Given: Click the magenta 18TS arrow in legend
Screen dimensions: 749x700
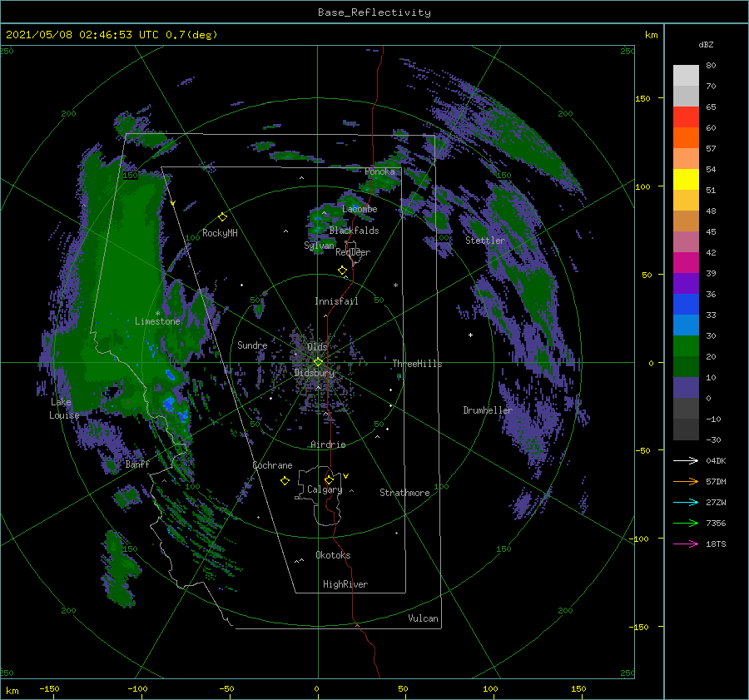Looking at the screenshot, I should (686, 544).
